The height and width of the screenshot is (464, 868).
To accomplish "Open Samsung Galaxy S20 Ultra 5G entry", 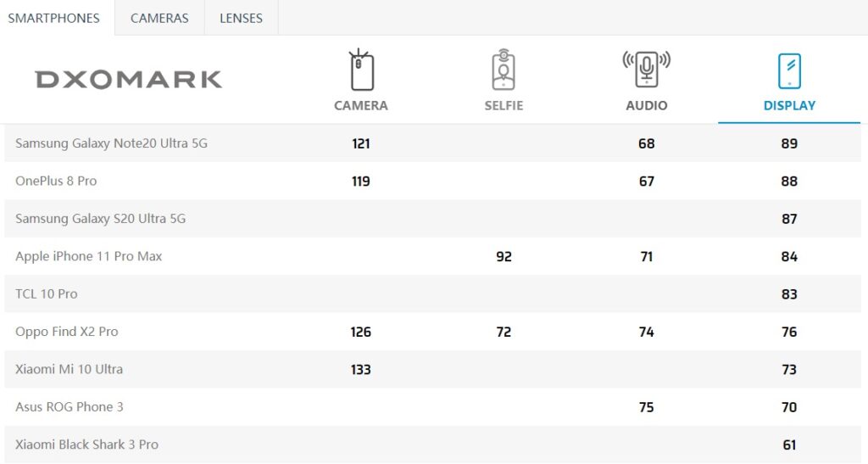I will [x=100, y=219].
